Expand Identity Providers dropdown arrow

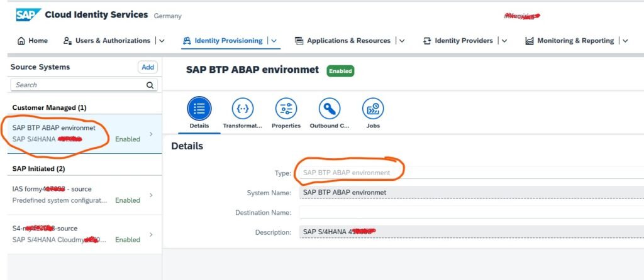pos(504,41)
